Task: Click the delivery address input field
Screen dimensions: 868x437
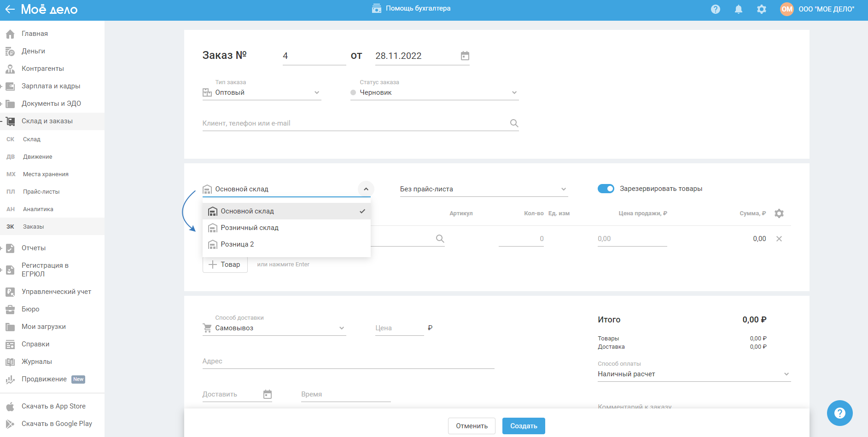Action: tap(348, 361)
